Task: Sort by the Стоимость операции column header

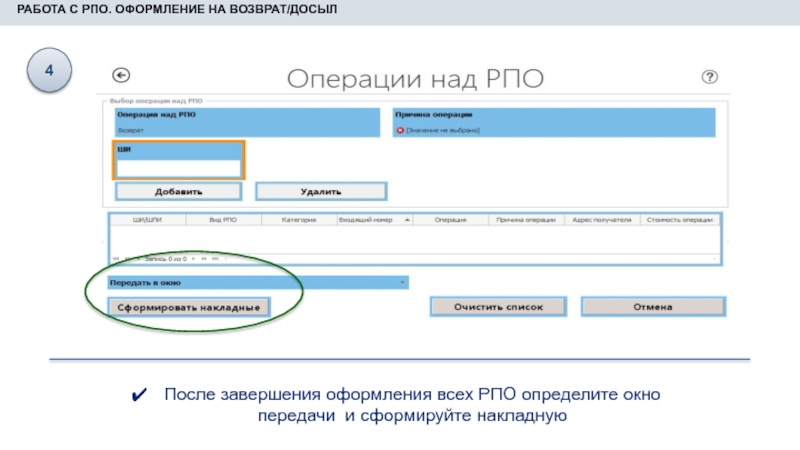Action: [x=680, y=220]
